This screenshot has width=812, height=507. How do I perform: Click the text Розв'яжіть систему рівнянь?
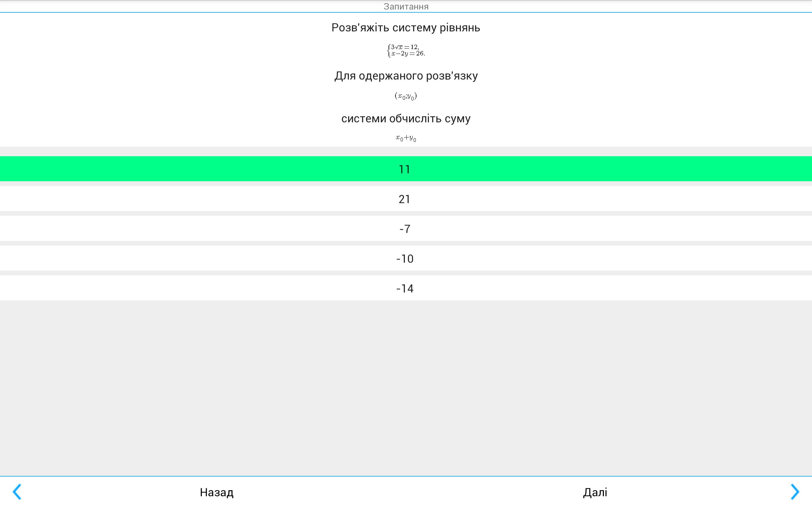406,28
